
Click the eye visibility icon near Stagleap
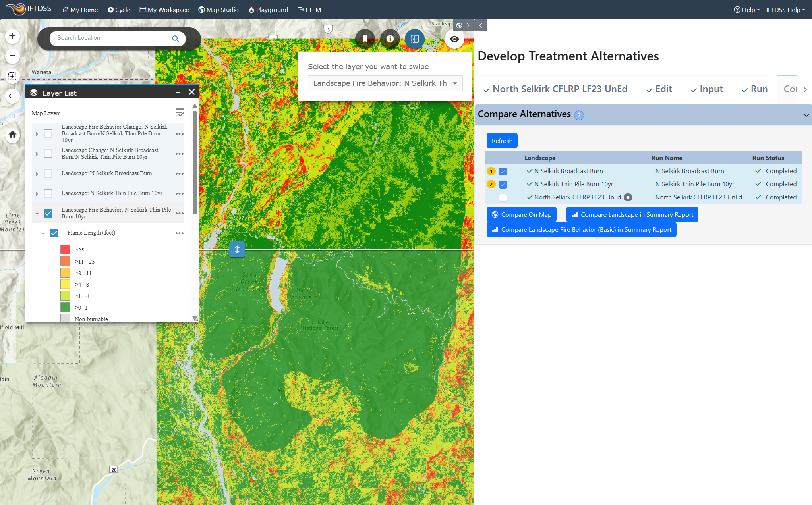point(454,39)
